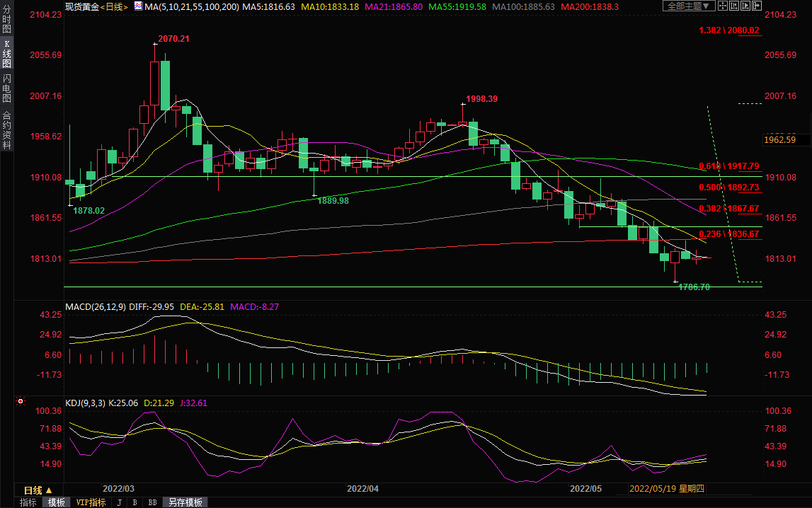812x508 pixels.
Task: Click the red sun icon beside KDJ
Action: [x=20, y=402]
